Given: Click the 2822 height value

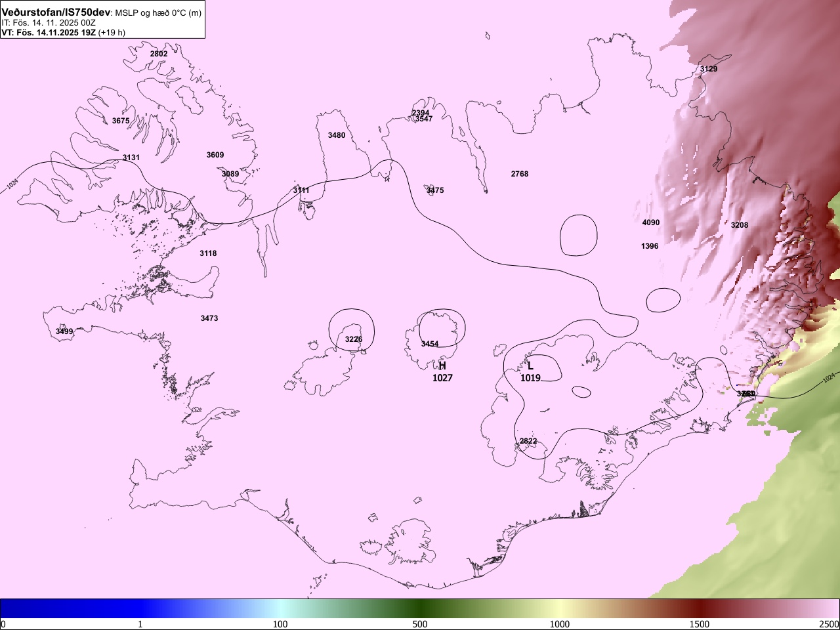Looking at the screenshot, I should tap(528, 441).
